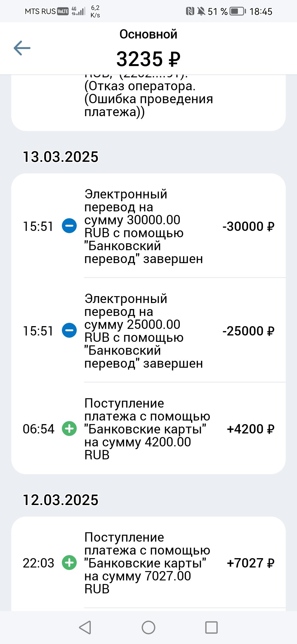Select the 4200.00 RUB incoming payment entry
The image size is (297, 644).
click(147, 429)
